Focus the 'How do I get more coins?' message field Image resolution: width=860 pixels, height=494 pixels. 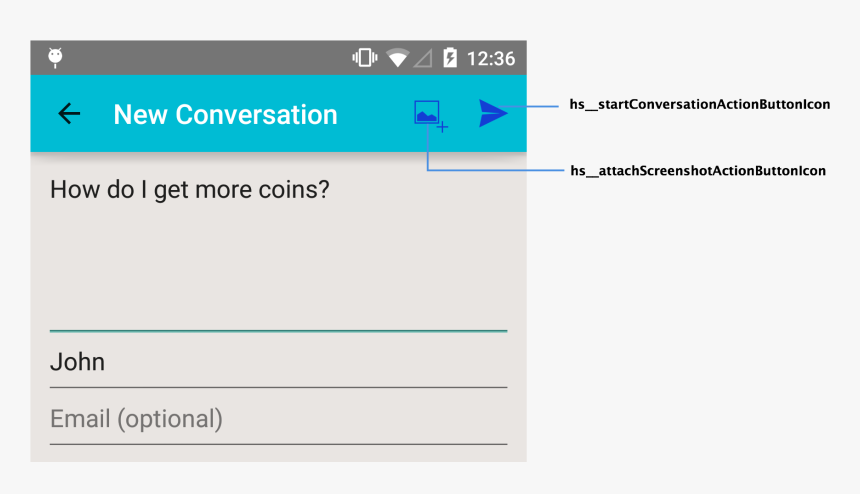279,248
